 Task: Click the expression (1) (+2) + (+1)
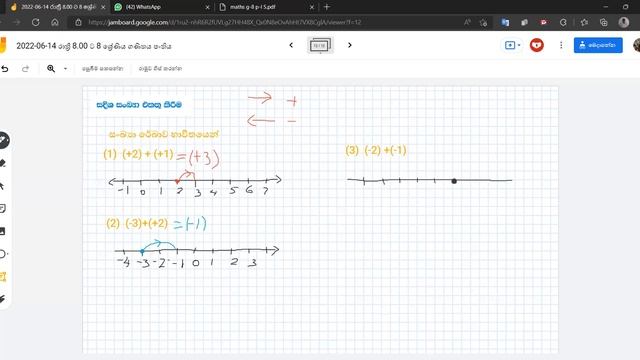coord(138,154)
